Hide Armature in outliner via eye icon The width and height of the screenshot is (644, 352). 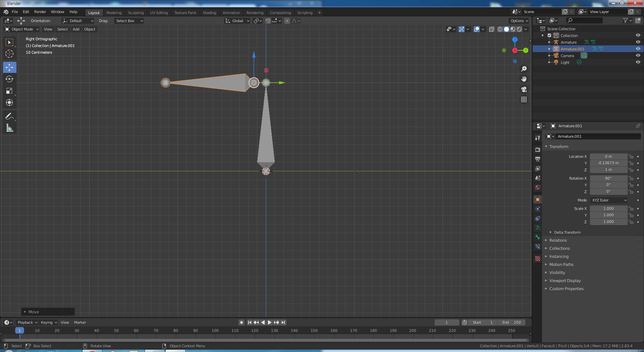tap(638, 42)
